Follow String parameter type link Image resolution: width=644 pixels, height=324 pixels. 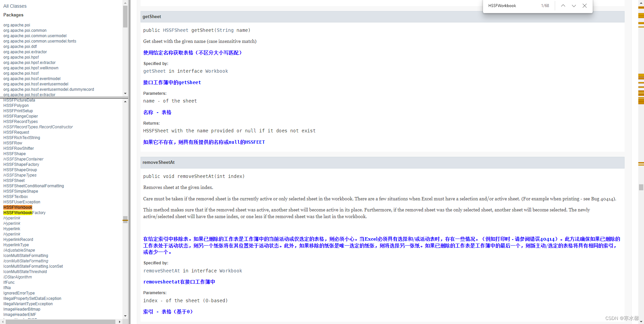coord(225,30)
